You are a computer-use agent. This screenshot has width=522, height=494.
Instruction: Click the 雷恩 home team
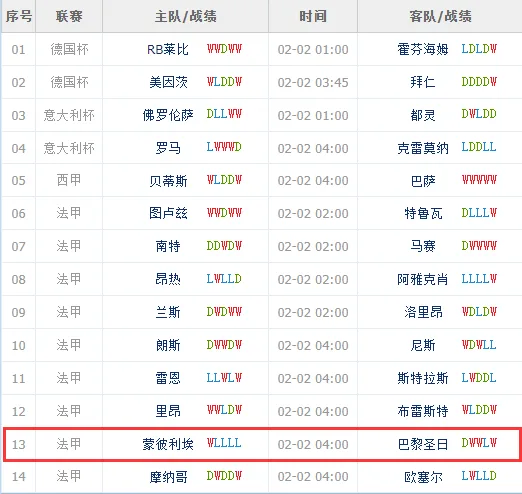[168, 378]
